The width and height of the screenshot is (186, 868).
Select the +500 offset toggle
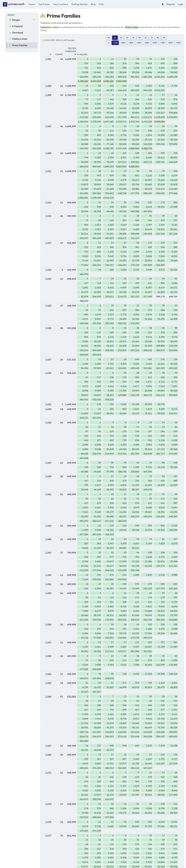coord(146,43)
